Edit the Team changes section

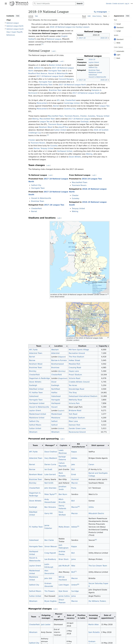pos(49,166)
